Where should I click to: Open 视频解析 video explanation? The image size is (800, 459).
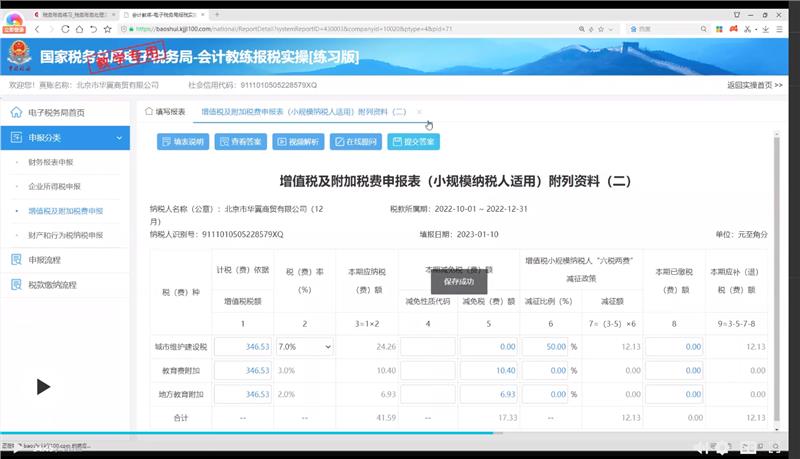(x=297, y=142)
